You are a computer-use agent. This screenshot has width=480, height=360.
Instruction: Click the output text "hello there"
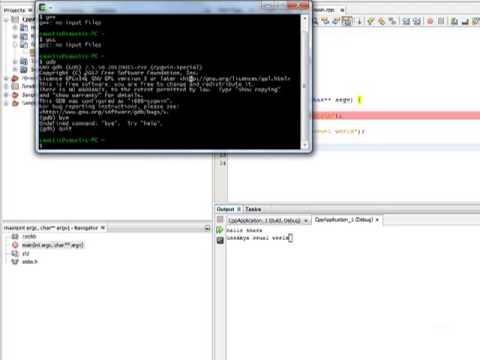244,230
